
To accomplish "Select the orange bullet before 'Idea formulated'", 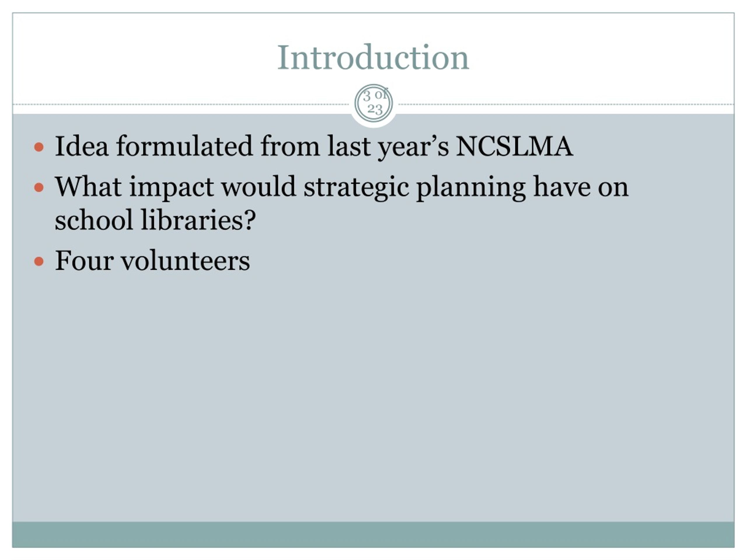I will tap(39, 147).
